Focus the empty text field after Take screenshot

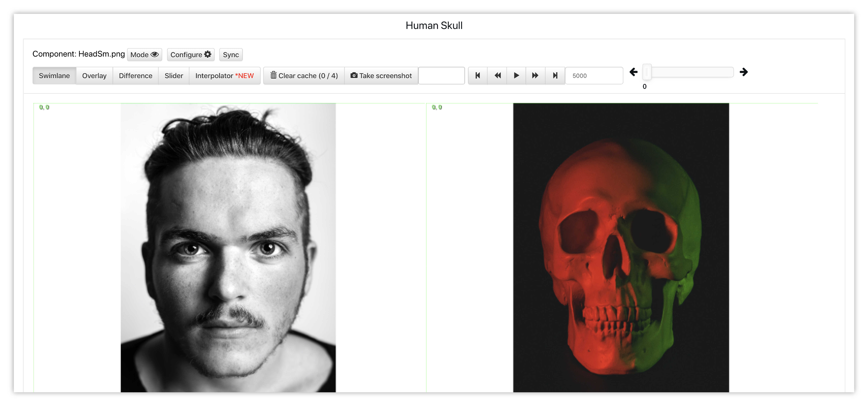441,76
